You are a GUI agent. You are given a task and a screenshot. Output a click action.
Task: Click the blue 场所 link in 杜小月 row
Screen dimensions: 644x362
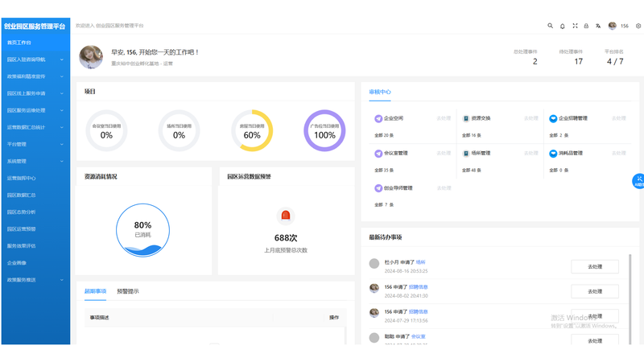click(x=420, y=262)
